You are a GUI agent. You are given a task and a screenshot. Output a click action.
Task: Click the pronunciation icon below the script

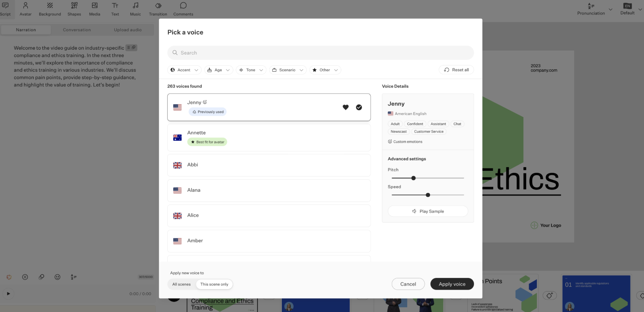(73, 277)
